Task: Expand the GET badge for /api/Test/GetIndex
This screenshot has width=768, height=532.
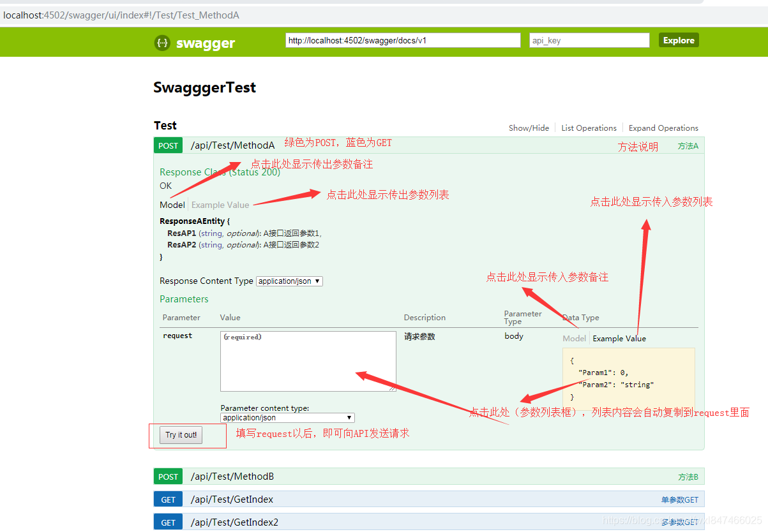Action: [x=168, y=499]
